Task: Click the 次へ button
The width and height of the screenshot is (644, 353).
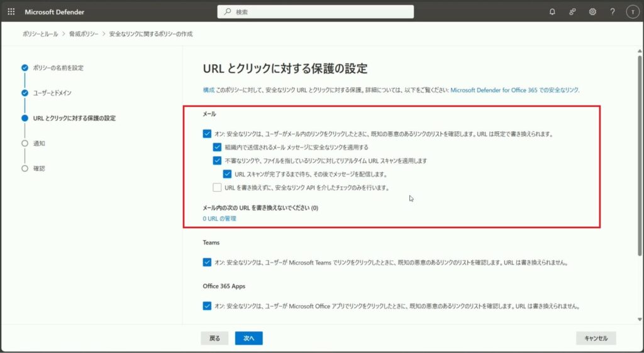Action: click(249, 339)
